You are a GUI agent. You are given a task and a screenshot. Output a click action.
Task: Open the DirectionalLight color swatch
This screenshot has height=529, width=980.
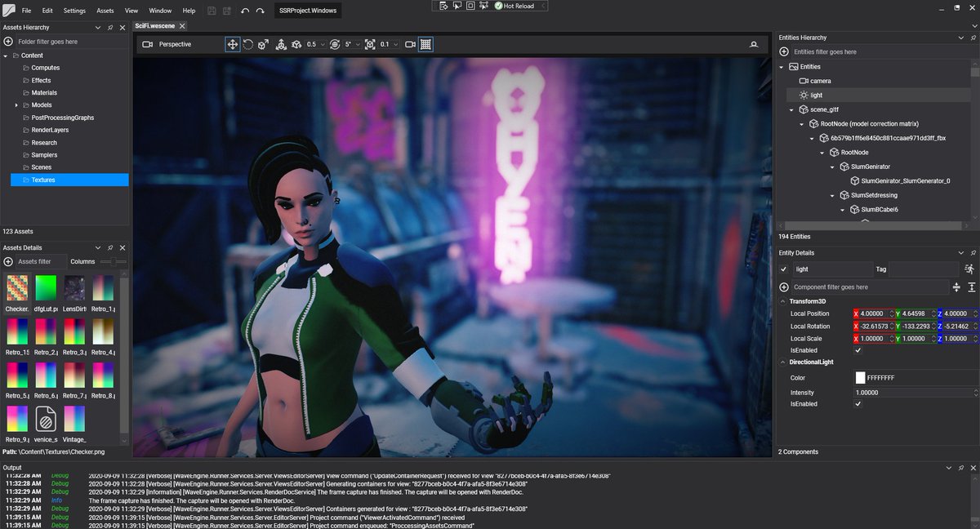[859, 377]
